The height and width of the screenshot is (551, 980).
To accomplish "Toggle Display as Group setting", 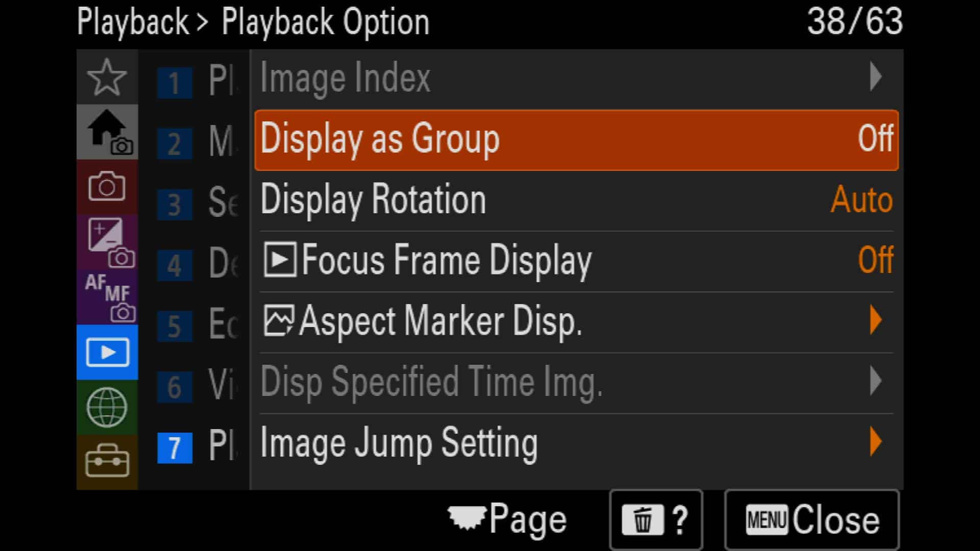I will pos(576,140).
